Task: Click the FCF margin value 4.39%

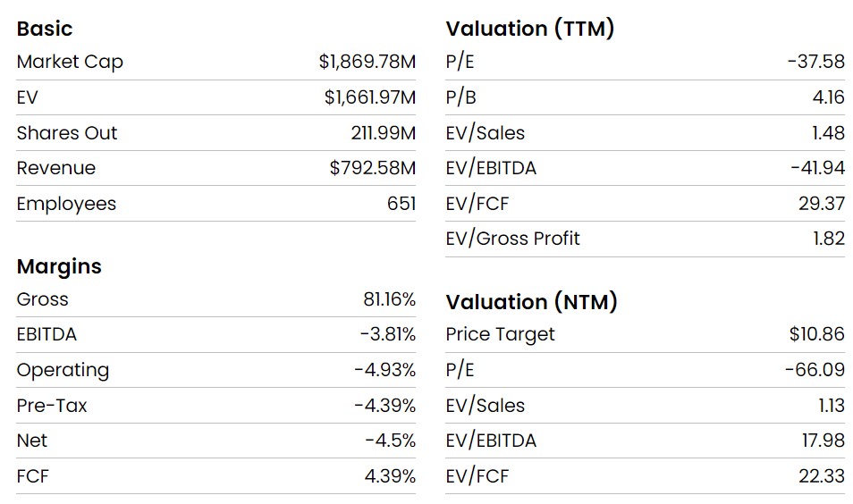Action: click(x=390, y=476)
